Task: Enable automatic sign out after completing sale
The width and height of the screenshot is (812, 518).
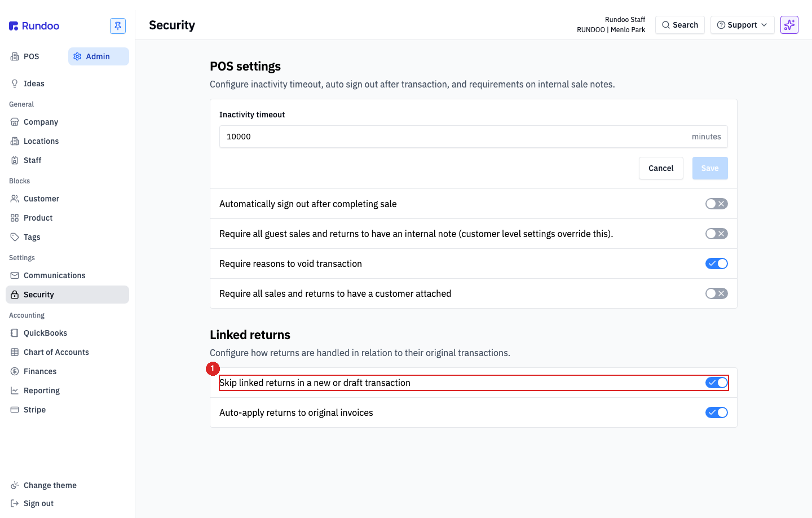Action: pos(716,204)
